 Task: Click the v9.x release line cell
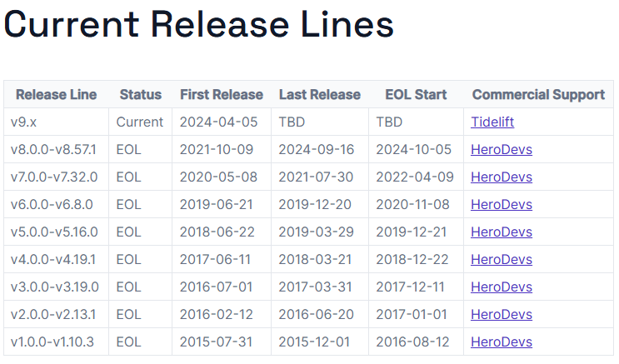tap(23, 122)
